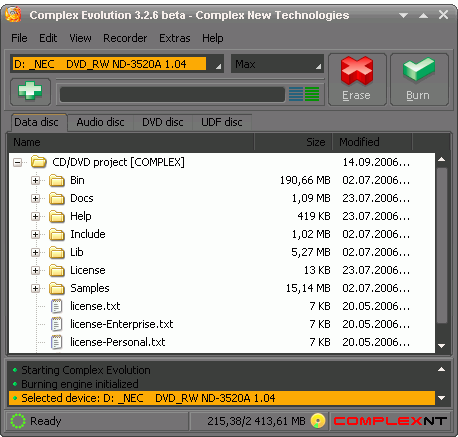Screen dimensions: 458x437
Task: Click the 419 KB size value
Action: [314, 216]
